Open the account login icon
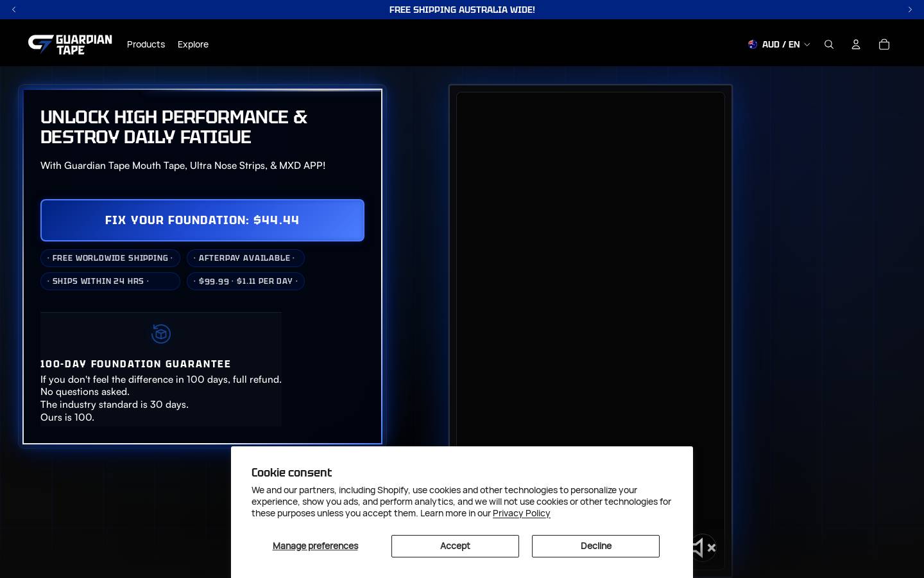 tap(856, 44)
